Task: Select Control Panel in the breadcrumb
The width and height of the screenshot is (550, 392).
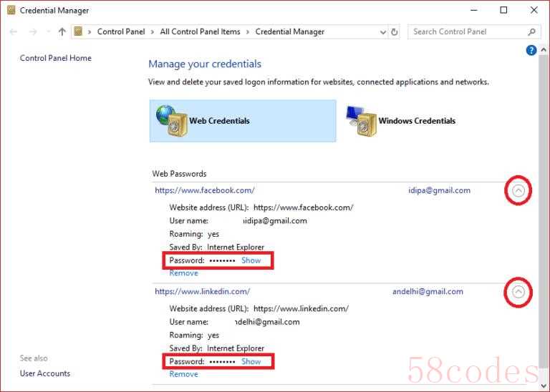Action: pos(121,31)
